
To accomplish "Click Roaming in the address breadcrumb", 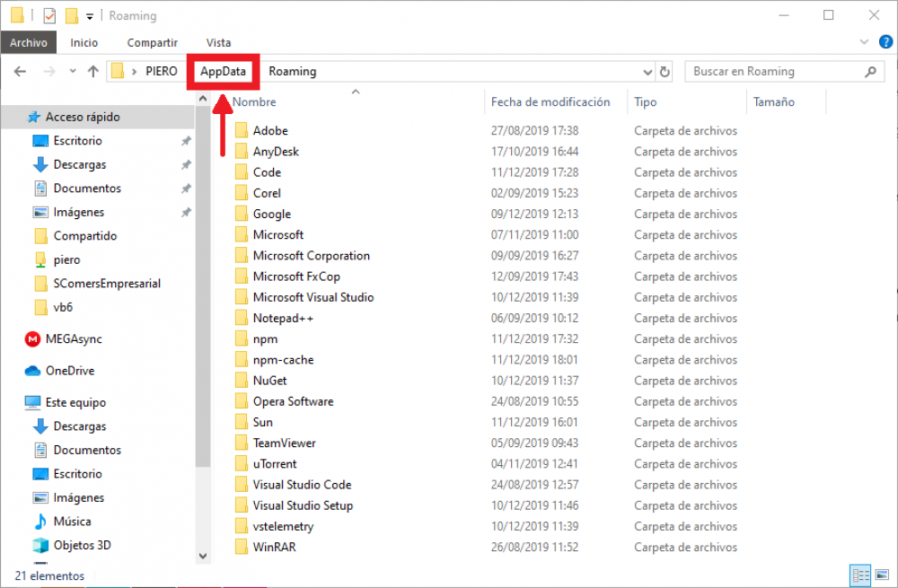I will click(x=293, y=72).
